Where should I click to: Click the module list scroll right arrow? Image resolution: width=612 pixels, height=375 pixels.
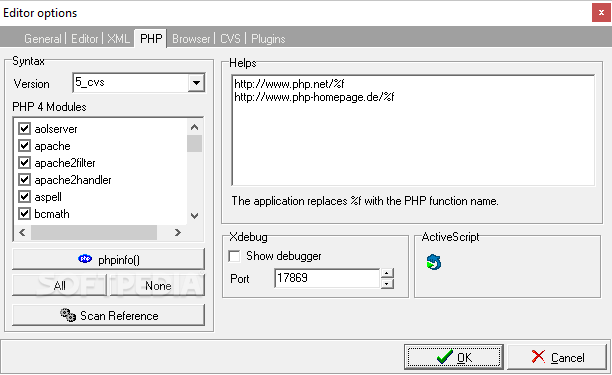point(178,233)
